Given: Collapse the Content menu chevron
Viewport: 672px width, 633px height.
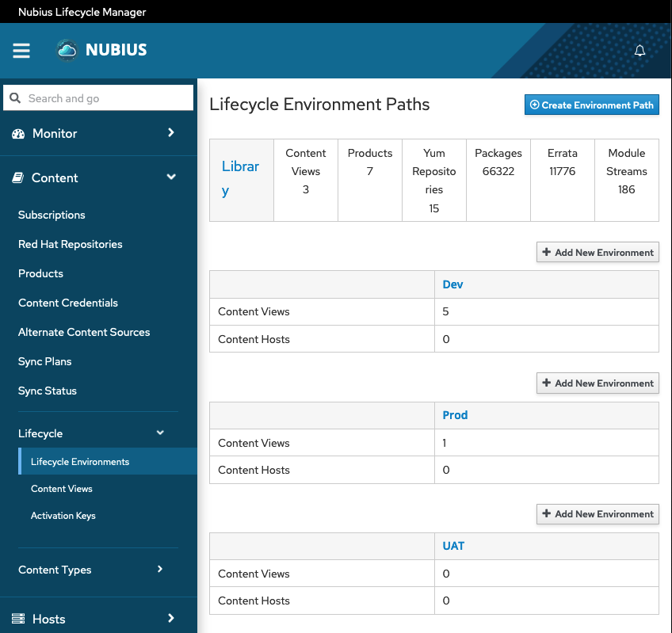Looking at the screenshot, I should [x=171, y=177].
